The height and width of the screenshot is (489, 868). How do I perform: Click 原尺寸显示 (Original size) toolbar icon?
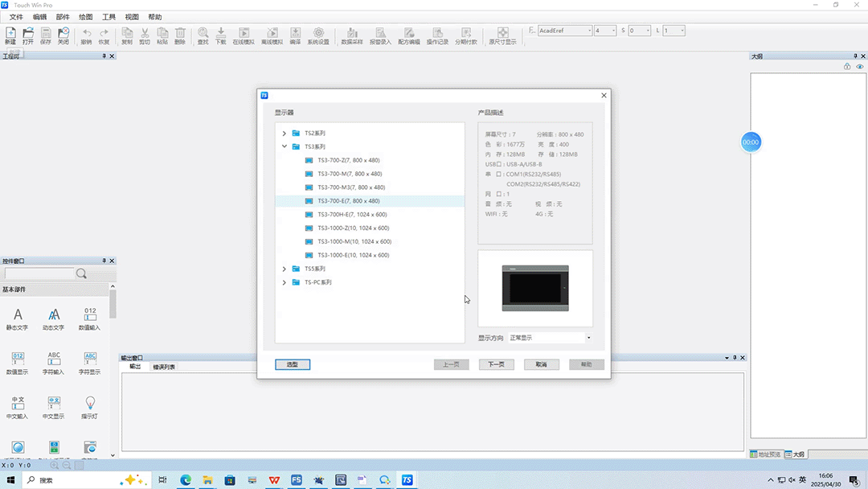pyautogui.click(x=502, y=36)
